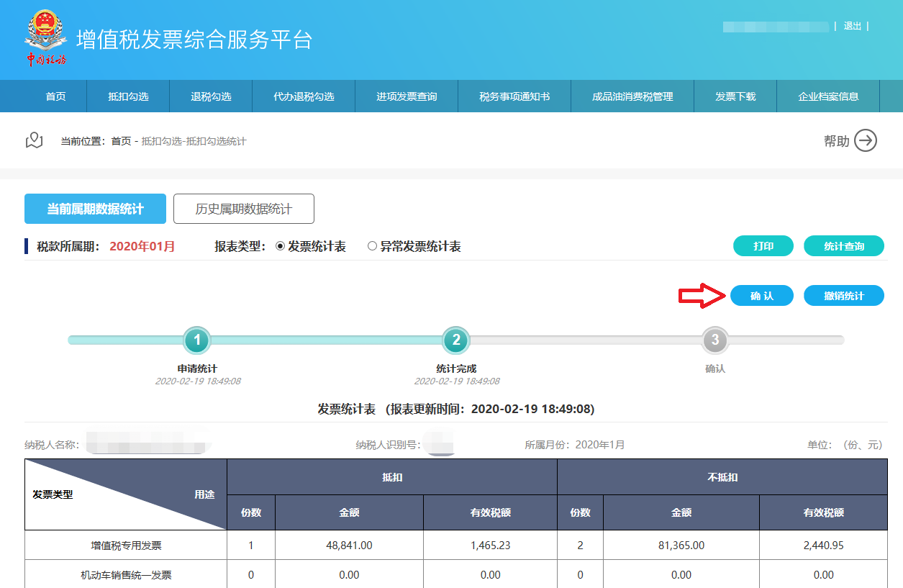The width and height of the screenshot is (903, 588).
Task: Select the 异常发票统计表 radio button
Action: tap(372, 246)
